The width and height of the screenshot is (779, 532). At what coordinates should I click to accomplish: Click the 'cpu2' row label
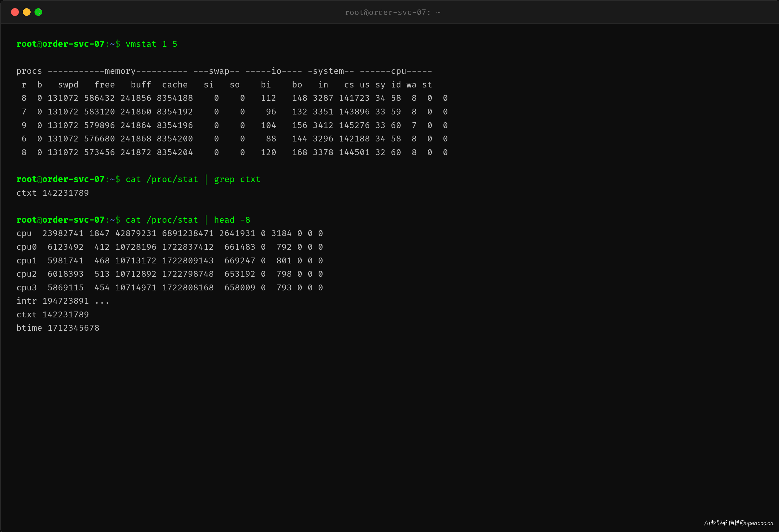pos(27,274)
